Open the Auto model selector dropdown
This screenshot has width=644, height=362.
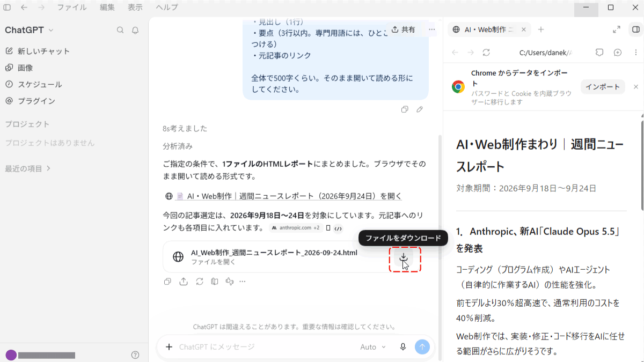[373, 347]
